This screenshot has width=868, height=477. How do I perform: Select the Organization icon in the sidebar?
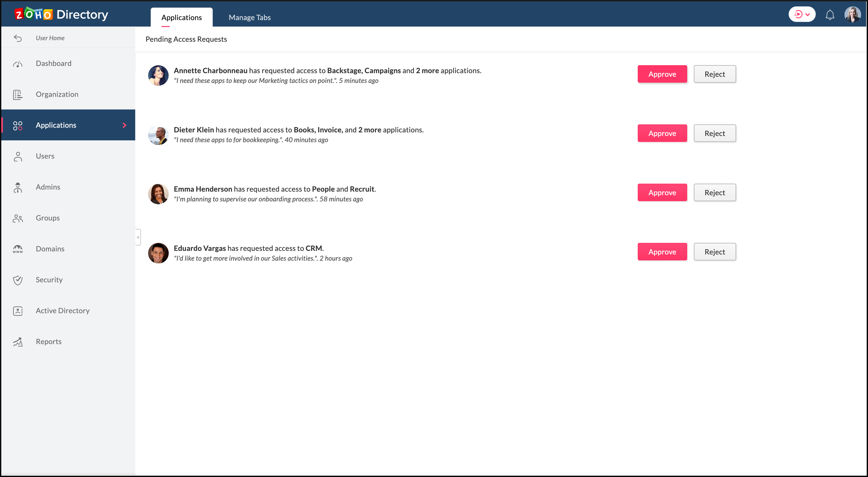(x=18, y=95)
